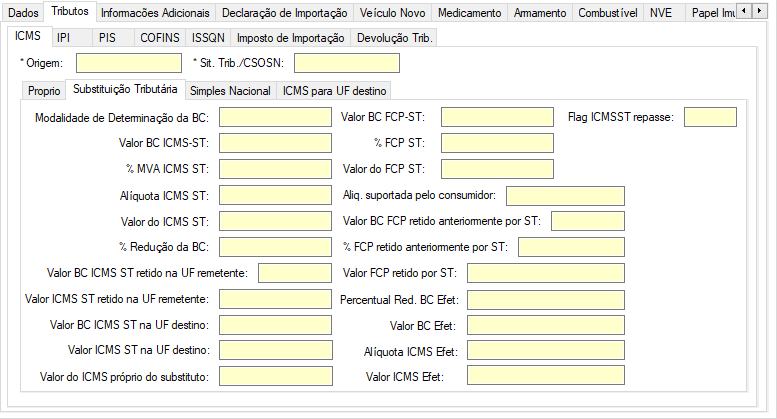This screenshot has height=419, width=777.
Task: Open the Declaração de Importação tab
Action: click(284, 13)
